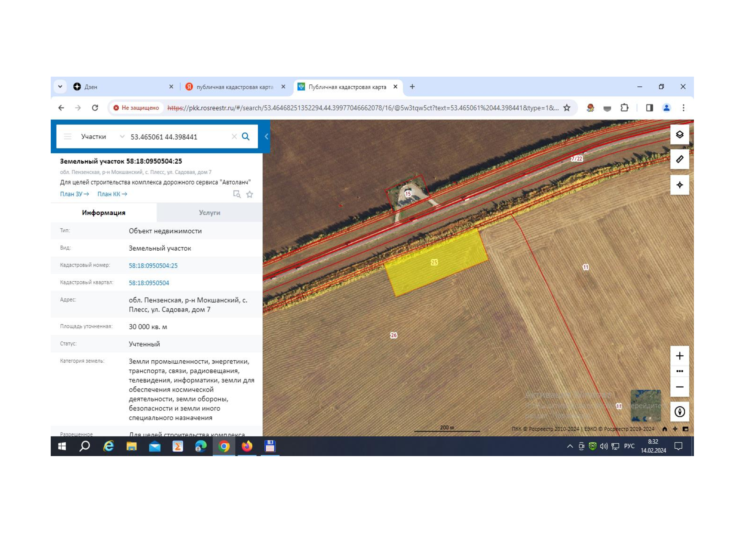Open the Windows notification center
The image size is (756, 535).
pos(678,446)
